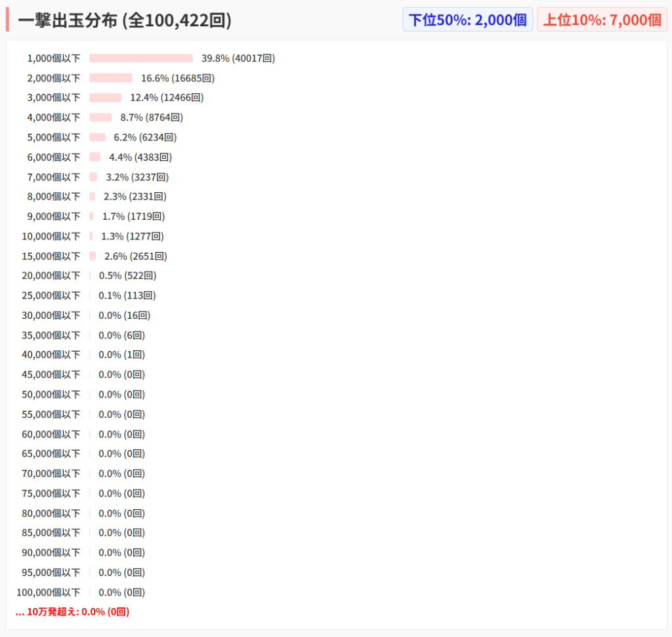672x637 pixels.
Task: Click the 0.5% (522回) value text
Action: tap(127, 276)
